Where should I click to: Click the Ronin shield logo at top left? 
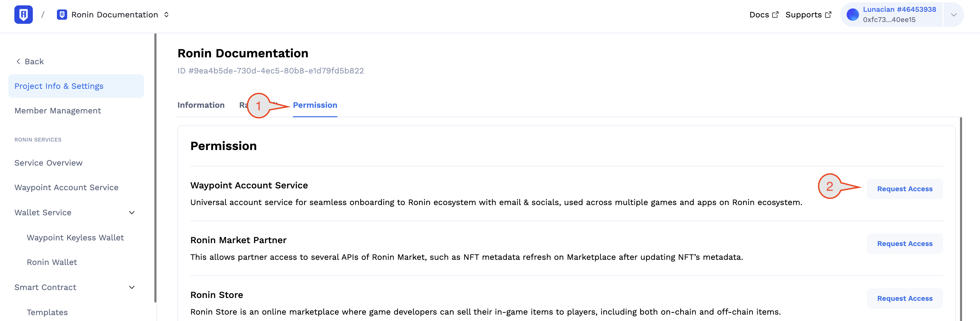(23, 14)
